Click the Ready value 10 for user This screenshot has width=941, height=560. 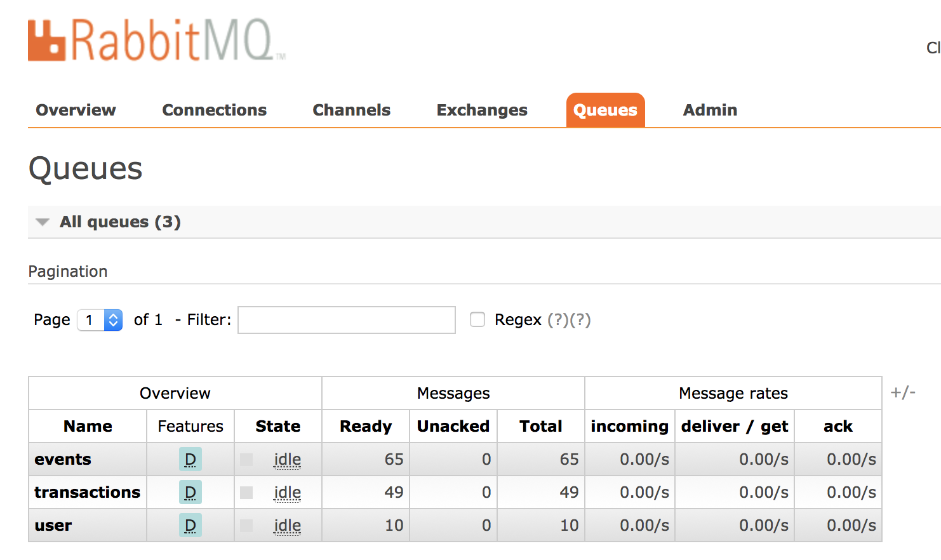(x=394, y=525)
